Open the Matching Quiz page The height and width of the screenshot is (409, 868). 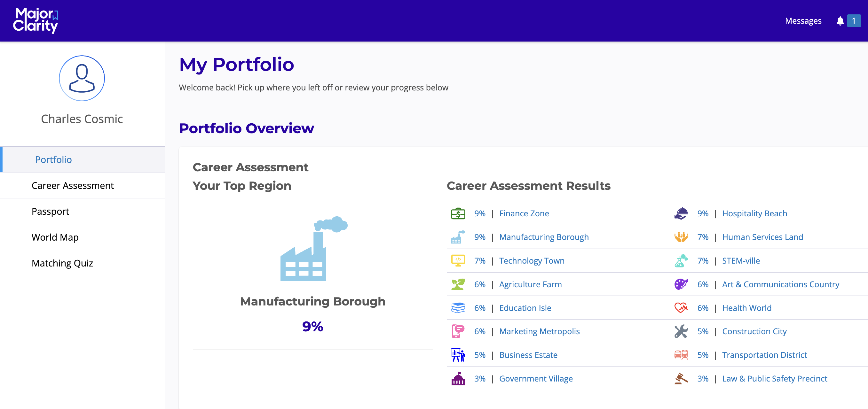coord(62,263)
